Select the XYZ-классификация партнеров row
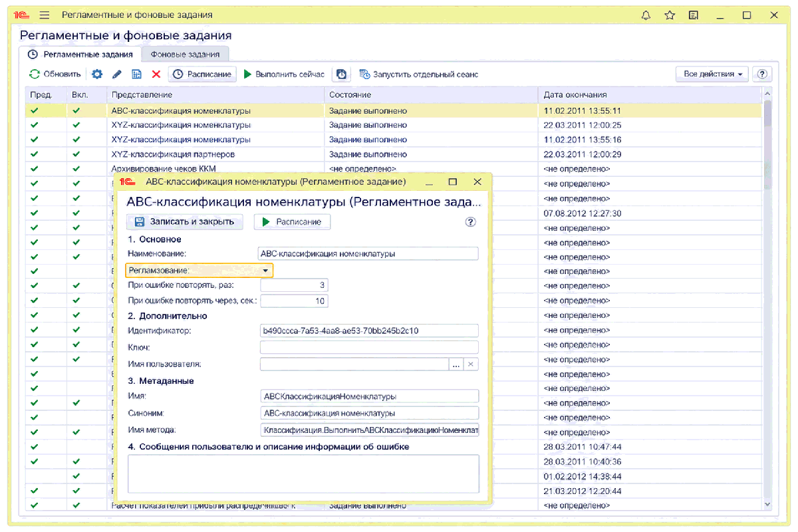 pyautogui.click(x=394, y=154)
